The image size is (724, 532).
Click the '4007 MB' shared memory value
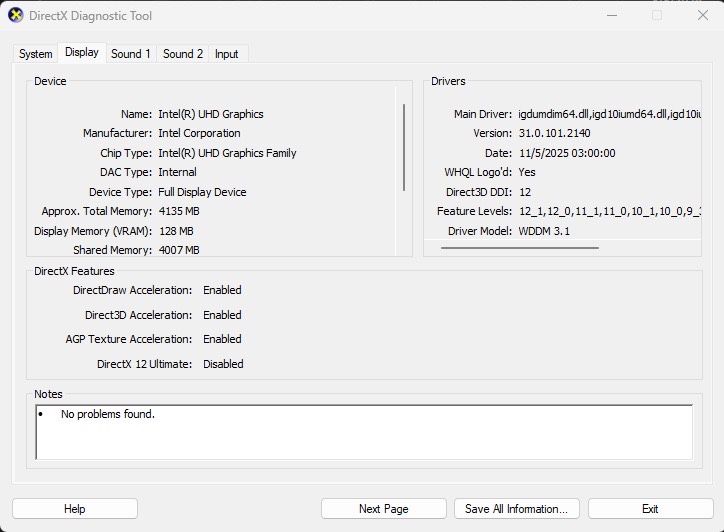tap(179, 250)
